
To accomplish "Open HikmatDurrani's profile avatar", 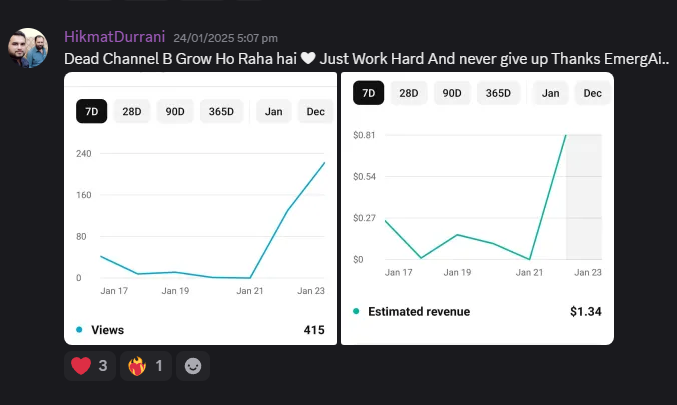I will tap(28, 48).
